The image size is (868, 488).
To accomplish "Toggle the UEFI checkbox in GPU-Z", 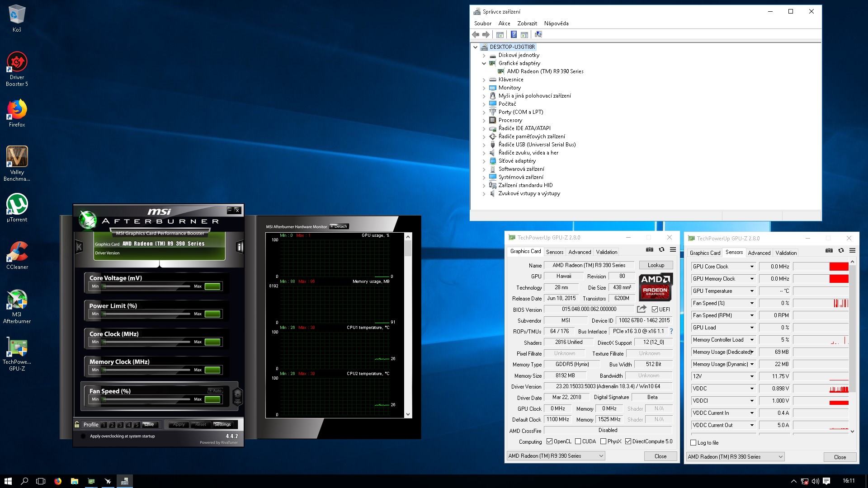I will coord(655,310).
